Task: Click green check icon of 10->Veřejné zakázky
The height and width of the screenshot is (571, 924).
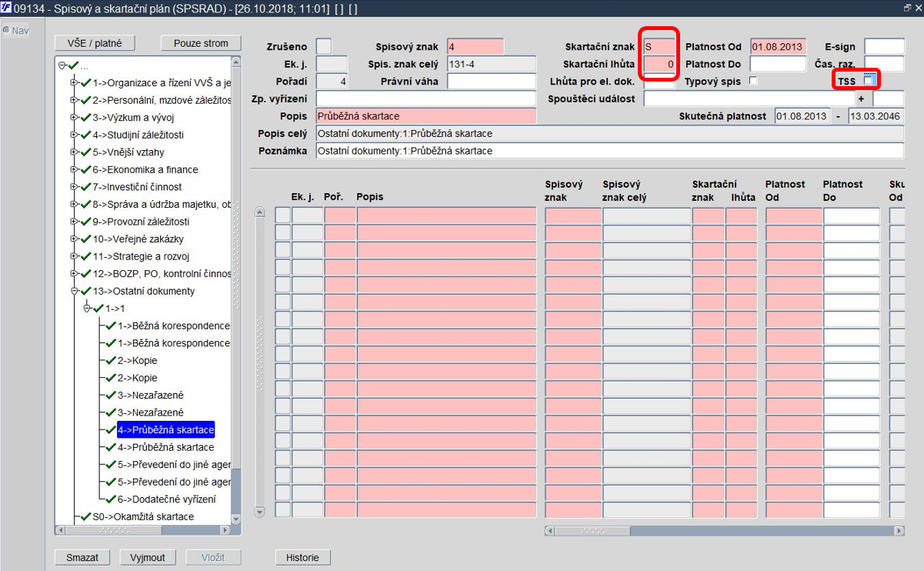Action: tap(86, 239)
